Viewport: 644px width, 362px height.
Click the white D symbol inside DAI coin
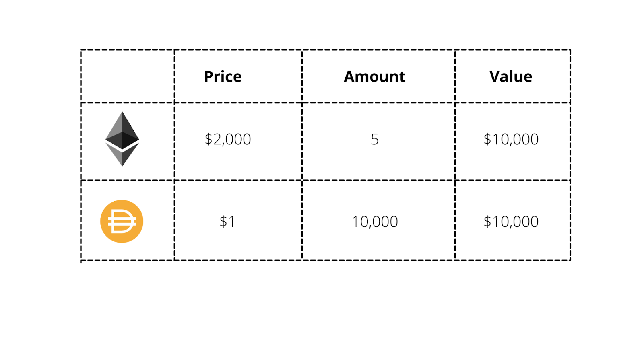coord(122,221)
